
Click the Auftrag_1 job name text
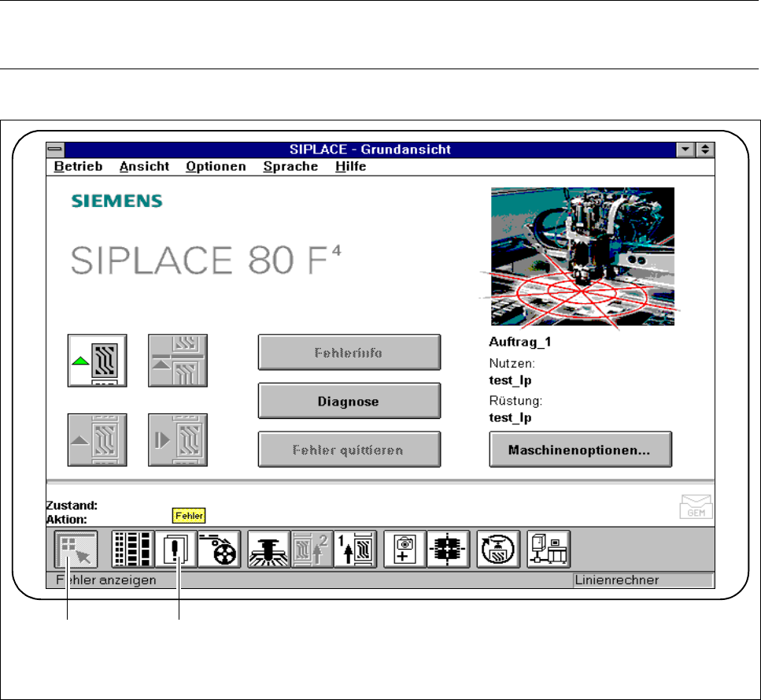tap(519, 342)
